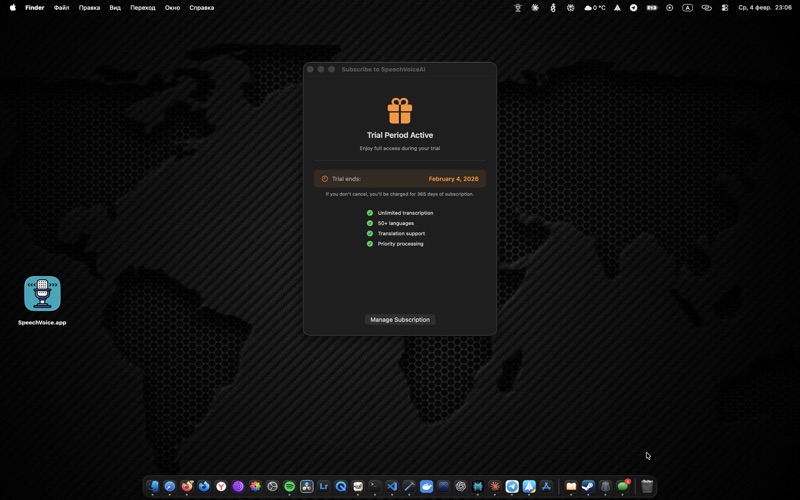Click the date and time in menu bar
Screen dimensions: 800x500
point(765,8)
